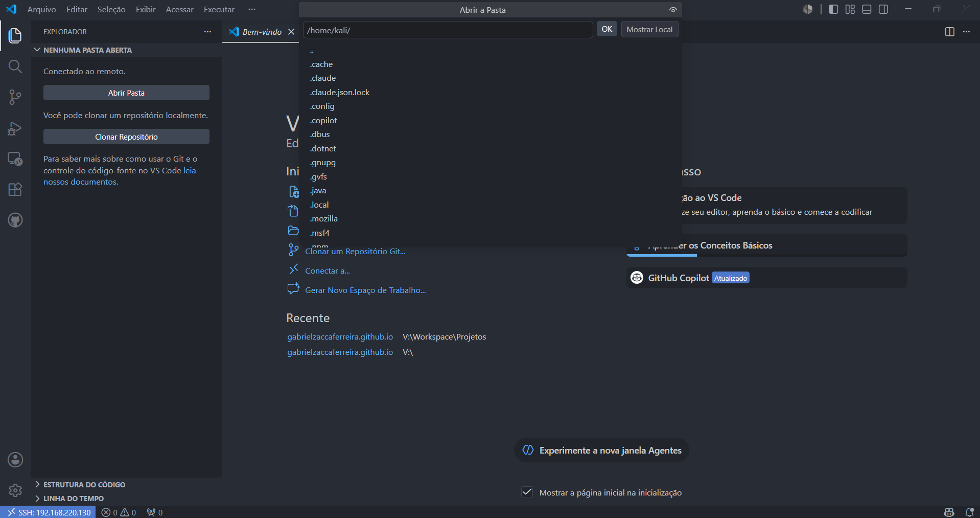This screenshot has height=518, width=980.
Task: Click the OK button in folder dialog
Action: click(607, 29)
